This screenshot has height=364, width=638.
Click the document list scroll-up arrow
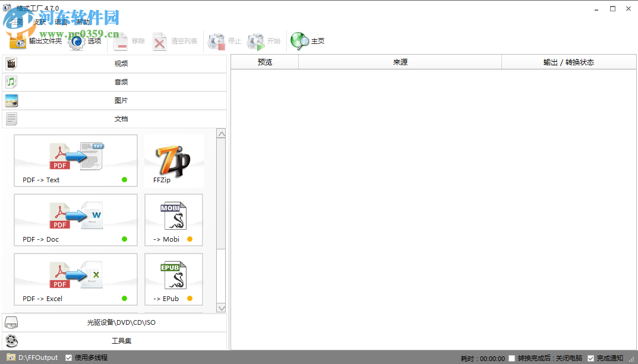coord(221,134)
